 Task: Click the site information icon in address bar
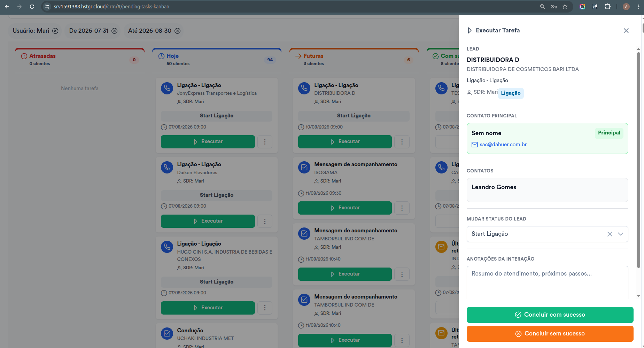pyautogui.click(x=47, y=7)
